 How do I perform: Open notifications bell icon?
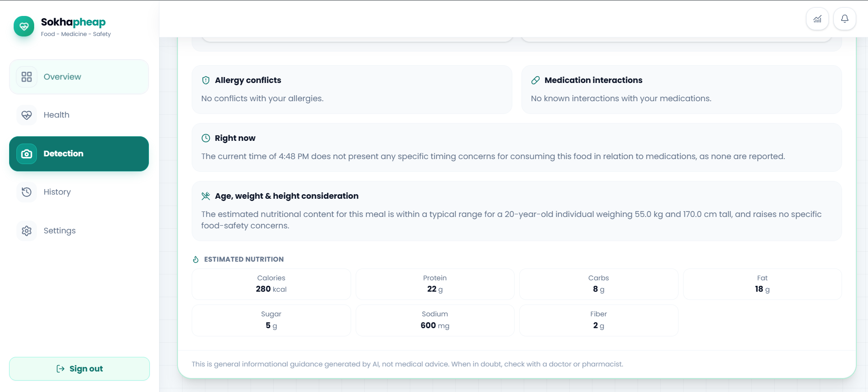point(845,19)
